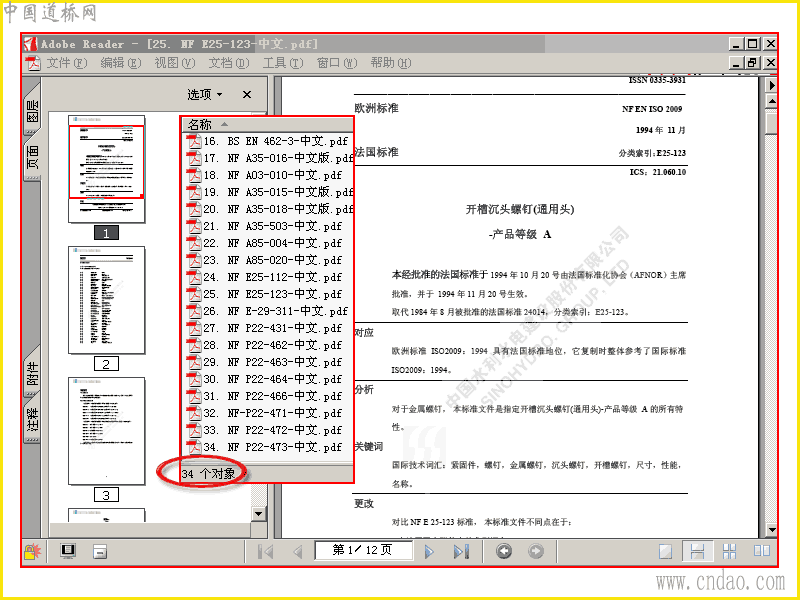800x600 pixels.
Task: Select page 3 thumbnail
Action: point(107,431)
